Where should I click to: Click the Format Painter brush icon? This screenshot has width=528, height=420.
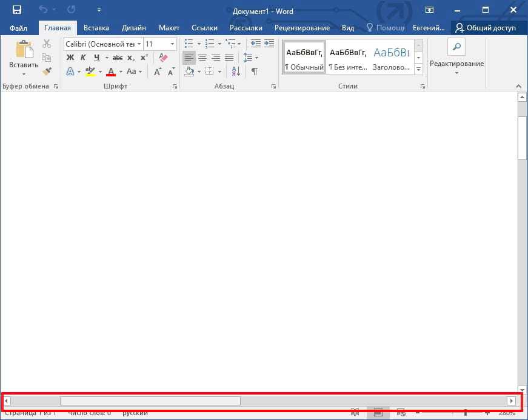click(47, 71)
